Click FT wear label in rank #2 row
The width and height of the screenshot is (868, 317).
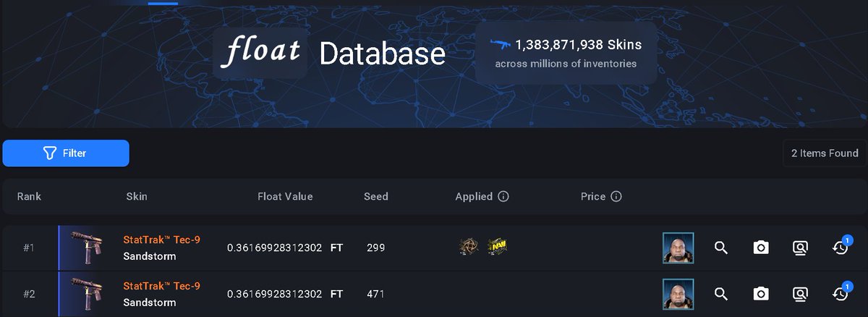(337, 294)
